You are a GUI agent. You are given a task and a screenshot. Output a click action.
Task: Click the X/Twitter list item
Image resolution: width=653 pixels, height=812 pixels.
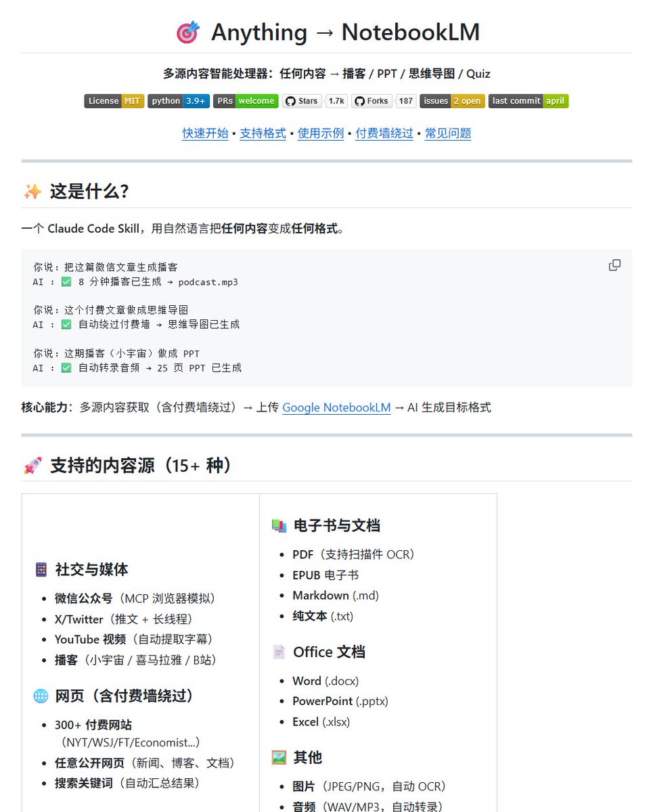pos(126,619)
